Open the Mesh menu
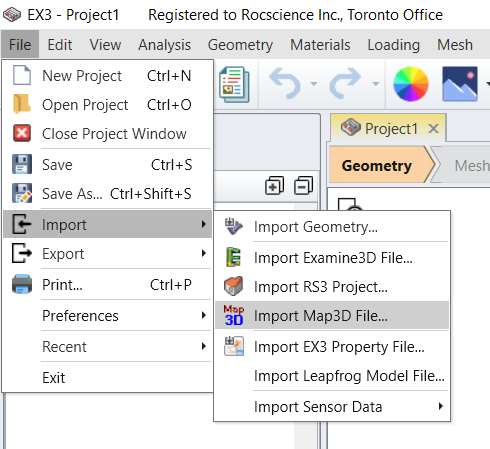 [x=455, y=45]
